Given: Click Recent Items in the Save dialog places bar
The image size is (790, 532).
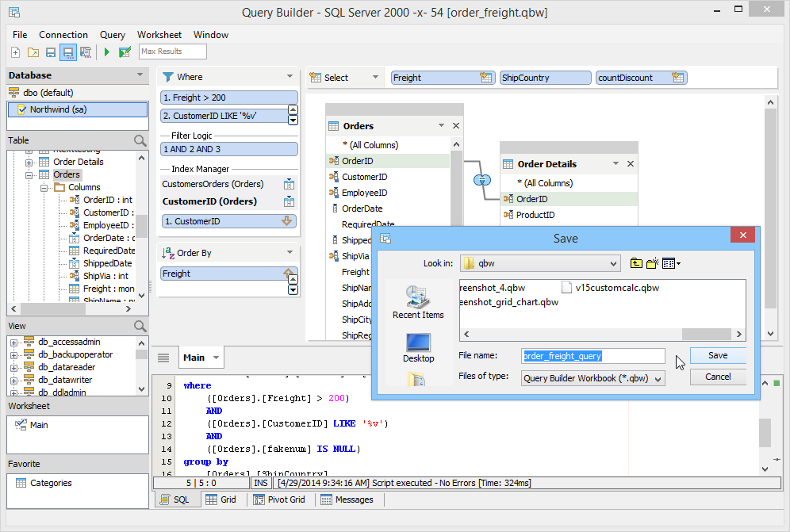Looking at the screenshot, I should click(418, 302).
